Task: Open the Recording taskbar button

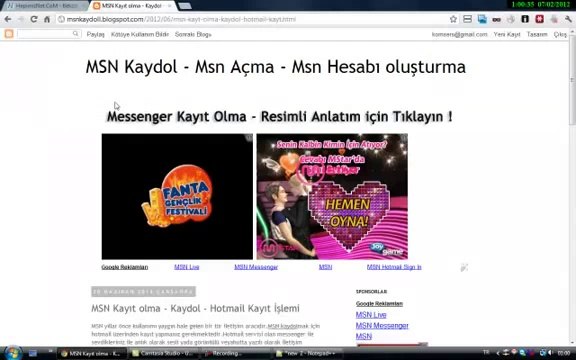Action: click(235, 353)
